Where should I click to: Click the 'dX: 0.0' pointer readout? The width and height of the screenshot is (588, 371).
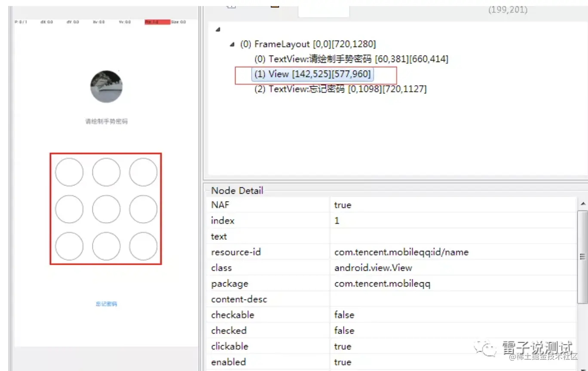(46, 22)
